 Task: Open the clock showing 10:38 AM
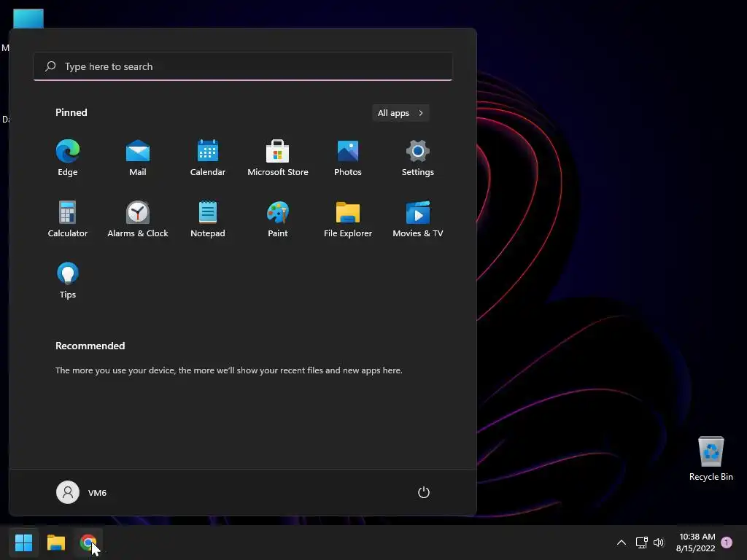click(696, 542)
